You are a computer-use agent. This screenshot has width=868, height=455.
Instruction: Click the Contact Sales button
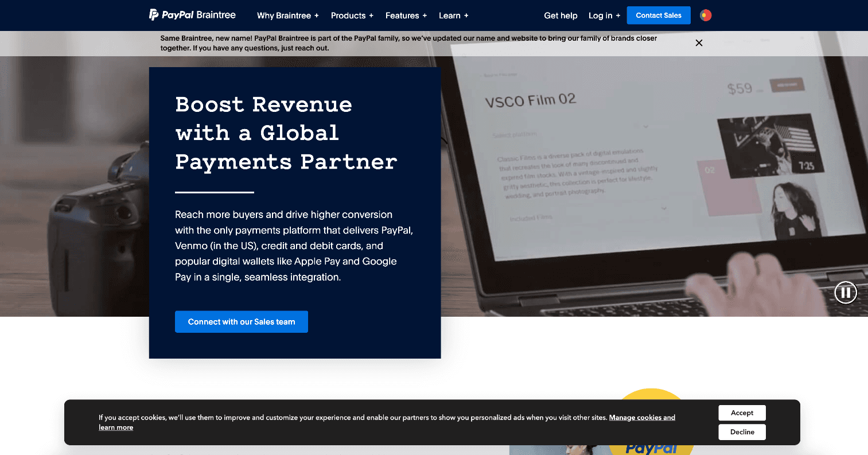[x=659, y=15]
